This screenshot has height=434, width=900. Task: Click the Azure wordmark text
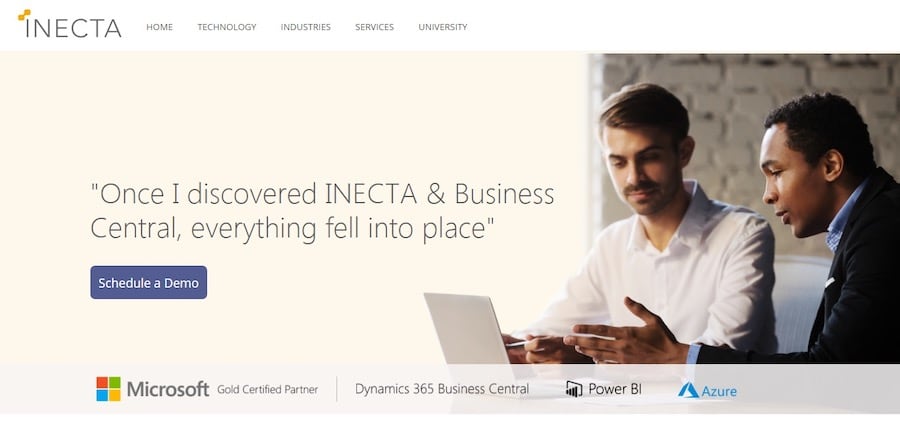(719, 391)
